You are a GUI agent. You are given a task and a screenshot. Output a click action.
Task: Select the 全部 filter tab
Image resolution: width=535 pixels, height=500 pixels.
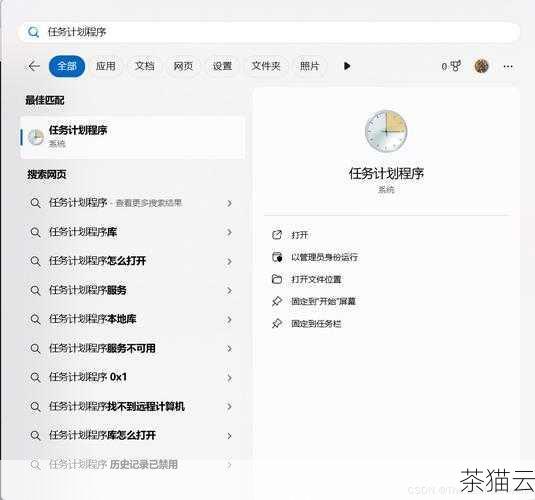pos(67,66)
